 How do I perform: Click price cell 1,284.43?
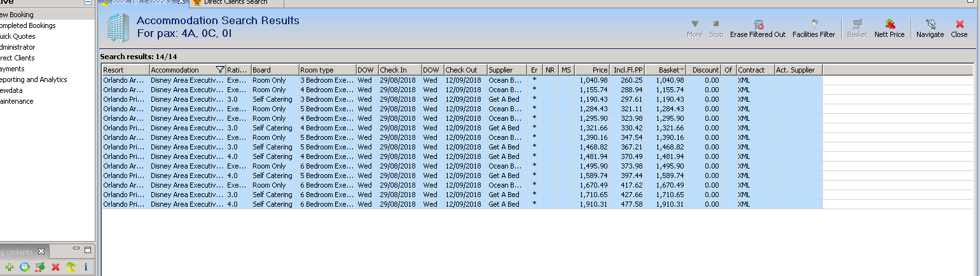click(593, 109)
